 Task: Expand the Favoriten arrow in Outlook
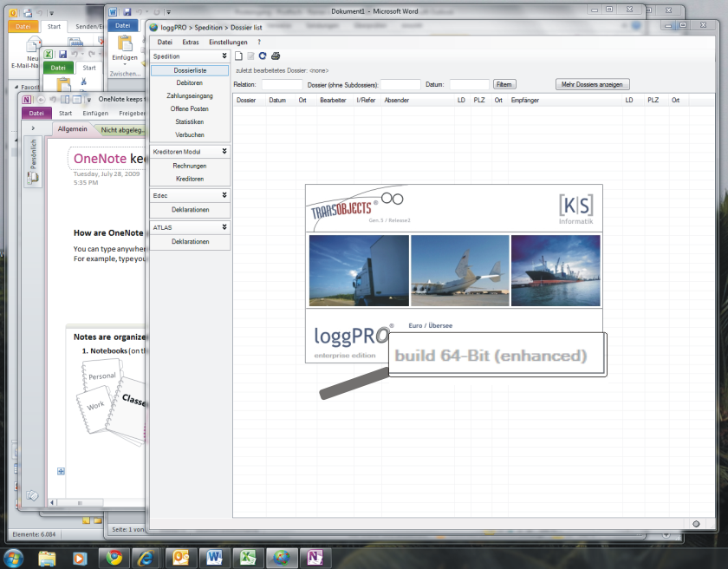pyautogui.click(x=16, y=87)
